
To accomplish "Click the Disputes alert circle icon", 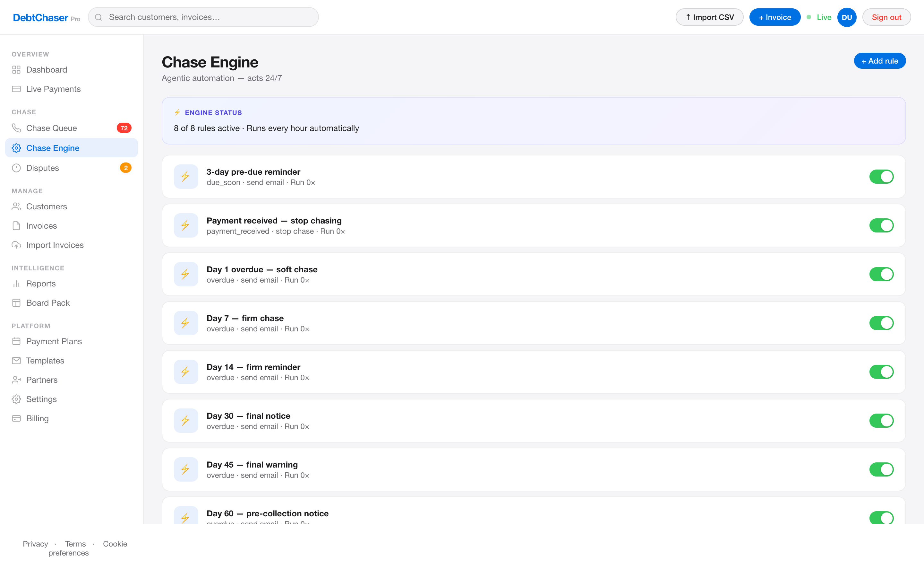I will (16, 168).
